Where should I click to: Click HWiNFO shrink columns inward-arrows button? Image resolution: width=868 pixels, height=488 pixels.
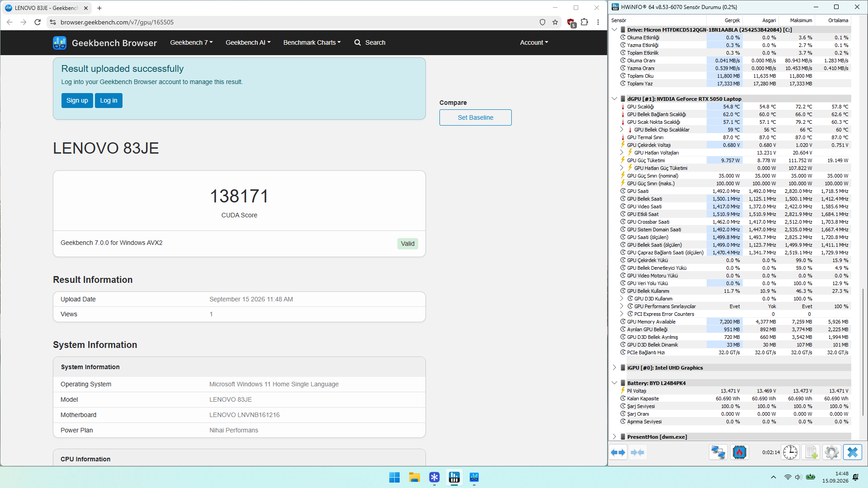[637, 452]
